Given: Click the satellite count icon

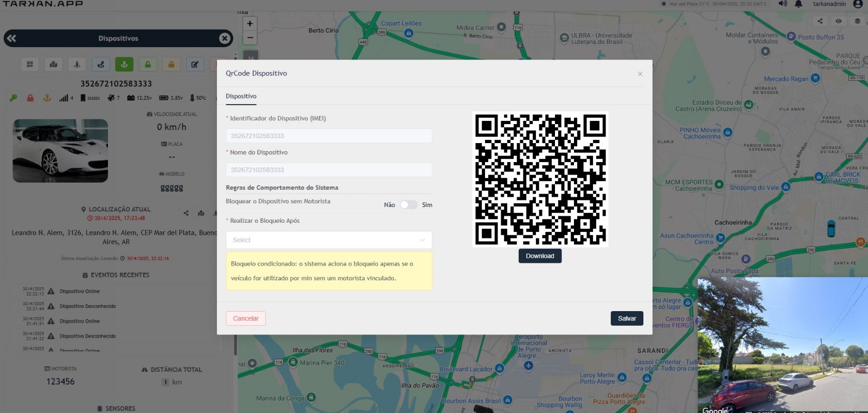Looking at the screenshot, I should [x=111, y=98].
